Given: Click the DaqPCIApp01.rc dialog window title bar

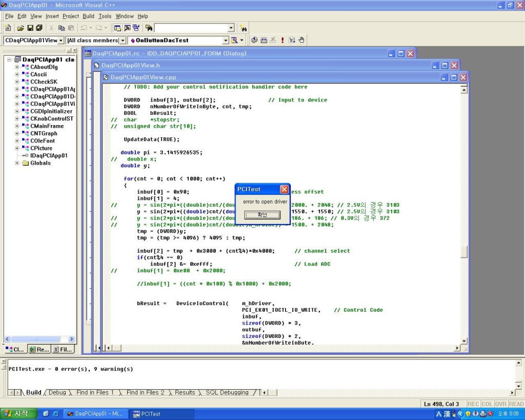Looking at the screenshot, I should point(250,53).
